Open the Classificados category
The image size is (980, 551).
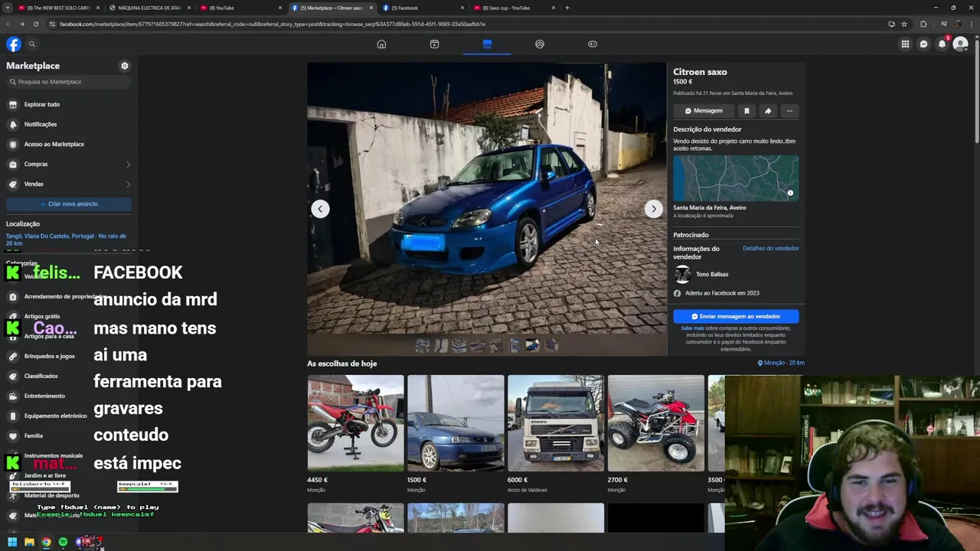tap(41, 376)
